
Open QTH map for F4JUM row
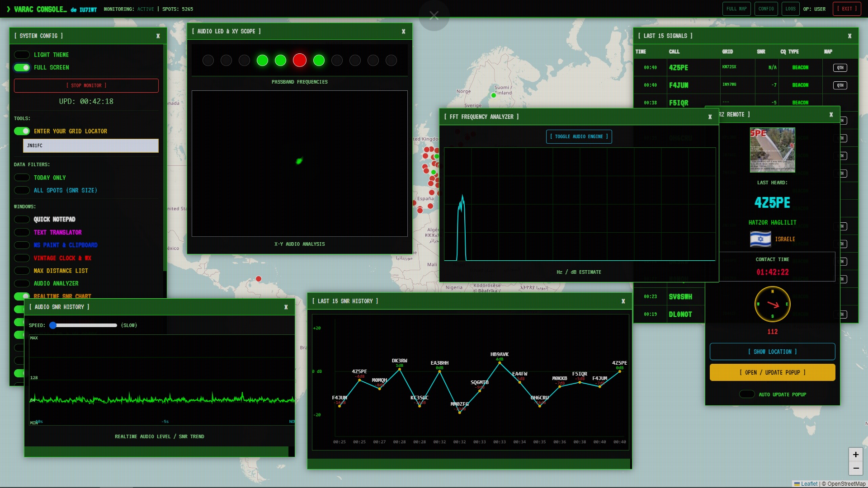click(840, 85)
